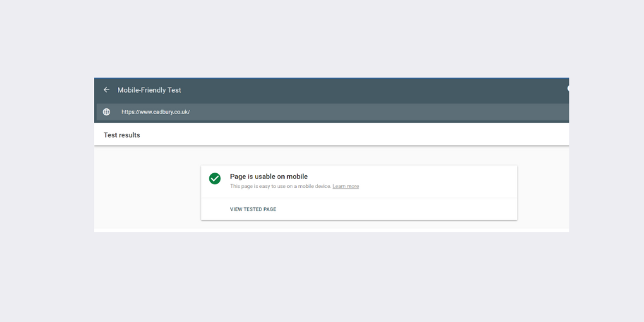This screenshot has height=322, width=644.
Task: Click empty space in the dark URL bar
Action: tap(386, 112)
